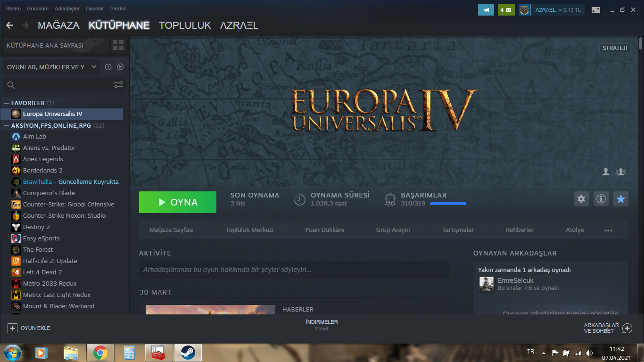Click the single friend icon on the banner
644x362 pixels.
pos(606,172)
